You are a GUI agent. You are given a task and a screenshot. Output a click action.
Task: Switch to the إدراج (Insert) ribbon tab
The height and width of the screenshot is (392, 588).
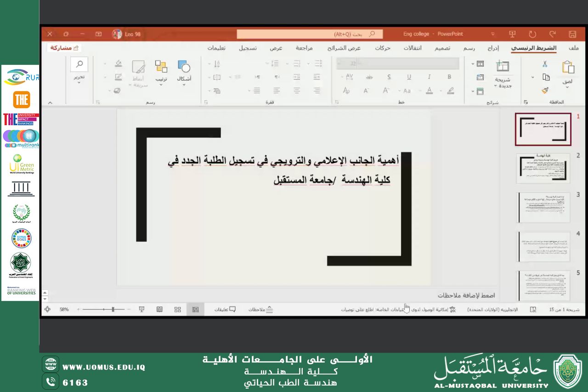pyautogui.click(x=494, y=48)
